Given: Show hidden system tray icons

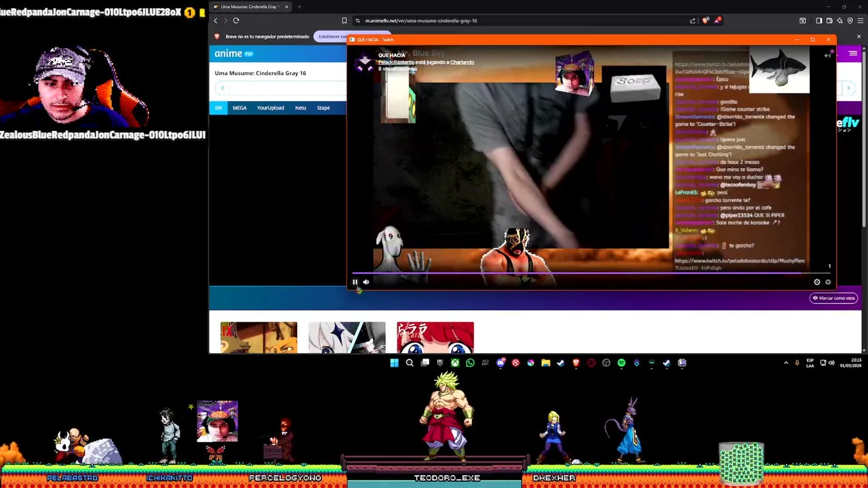Looking at the screenshot, I should [x=786, y=363].
